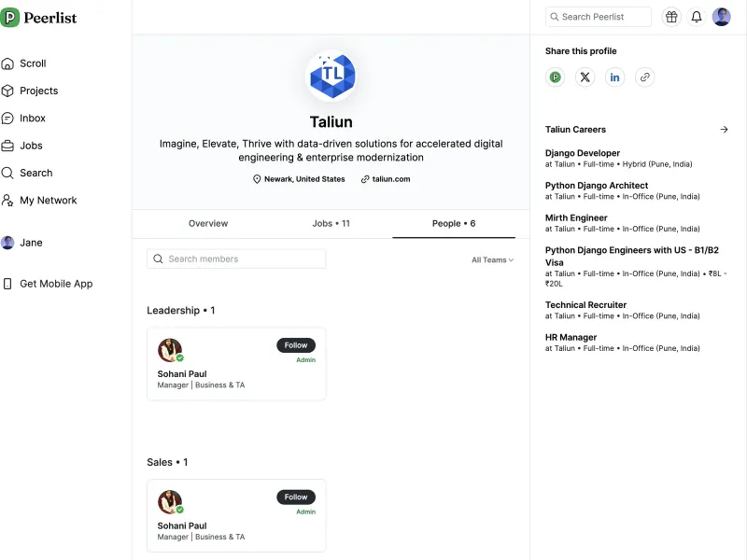The image size is (747, 560).
Task: Share profile on X icon
Action: (585, 77)
